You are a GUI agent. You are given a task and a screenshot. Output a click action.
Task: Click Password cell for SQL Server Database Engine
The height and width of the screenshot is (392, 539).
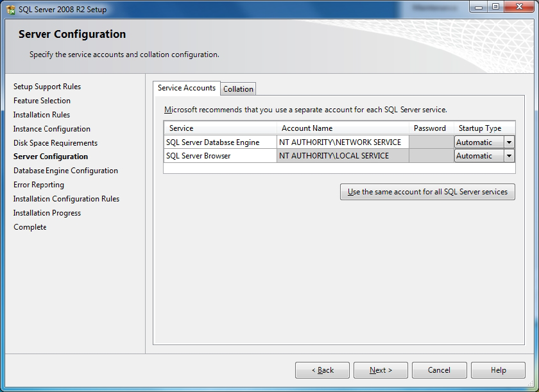431,142
